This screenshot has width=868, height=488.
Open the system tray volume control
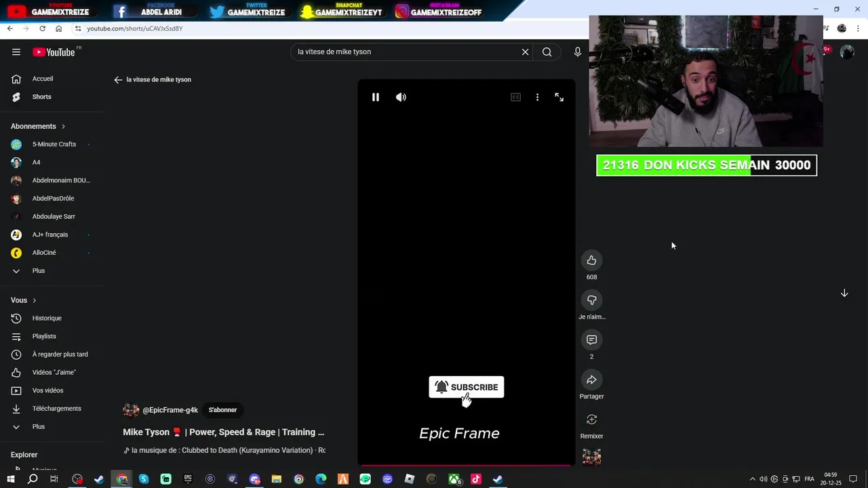[x=764, y=479]
